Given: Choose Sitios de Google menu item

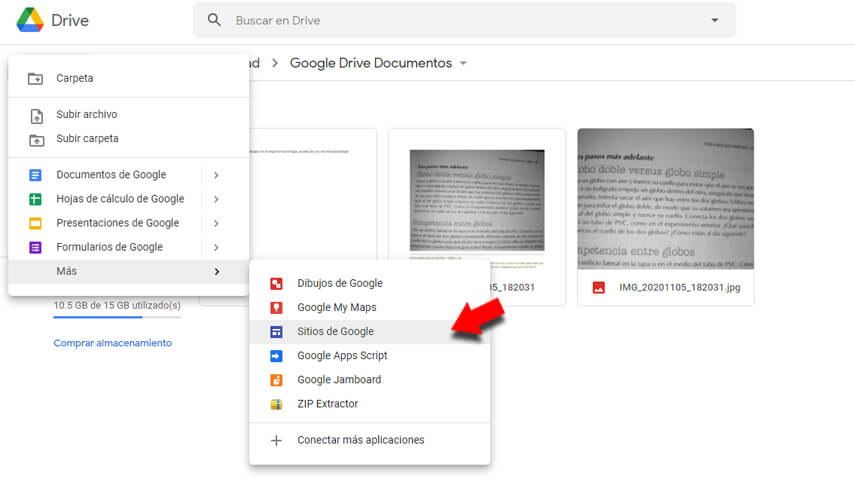Looking at the screenshot, I should click(335, 332).
